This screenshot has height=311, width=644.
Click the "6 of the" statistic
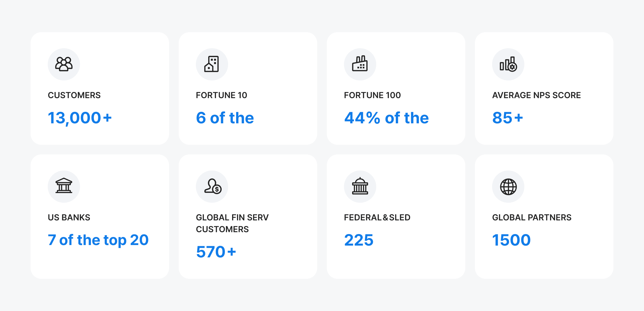click(x=225, y=118)
